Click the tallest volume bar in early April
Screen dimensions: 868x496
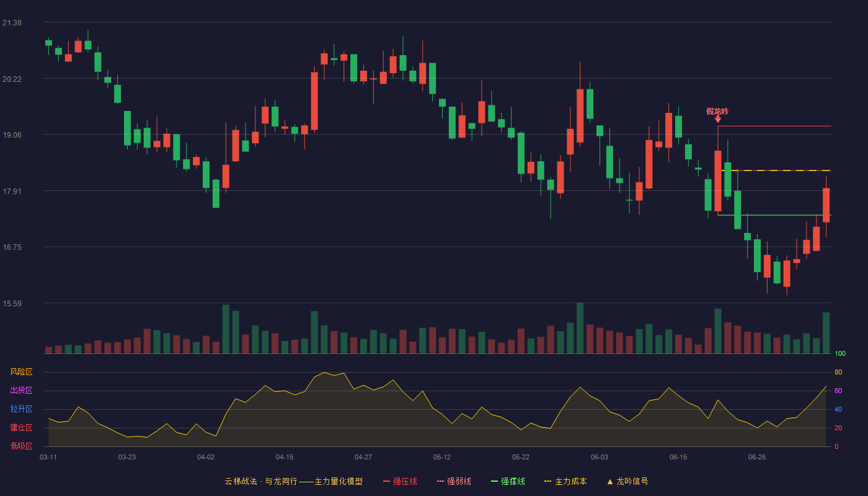coord(226,329)
